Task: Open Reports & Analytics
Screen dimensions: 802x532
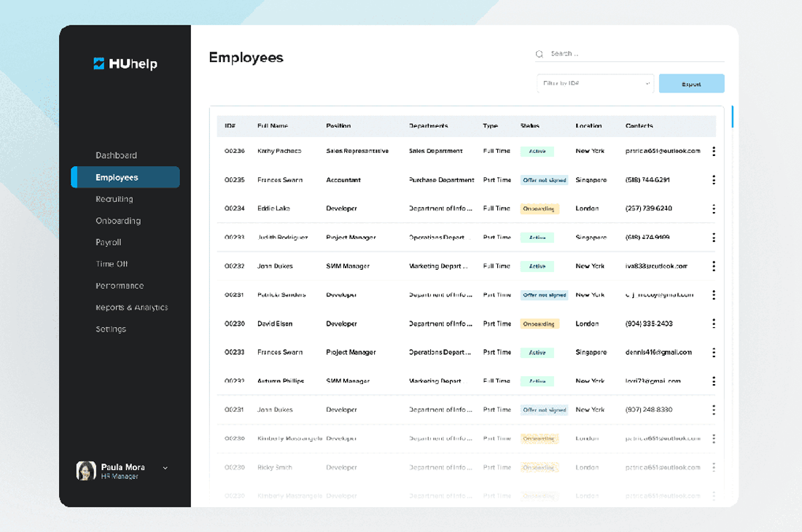Action: [133, 307]
